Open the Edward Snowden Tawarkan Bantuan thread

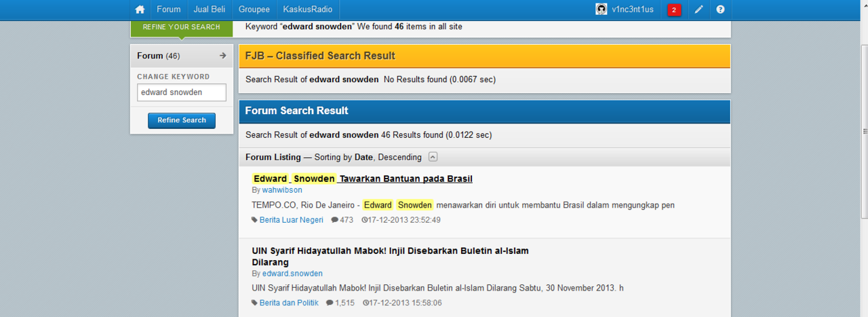pyautogui.click(x=362, y=179)
